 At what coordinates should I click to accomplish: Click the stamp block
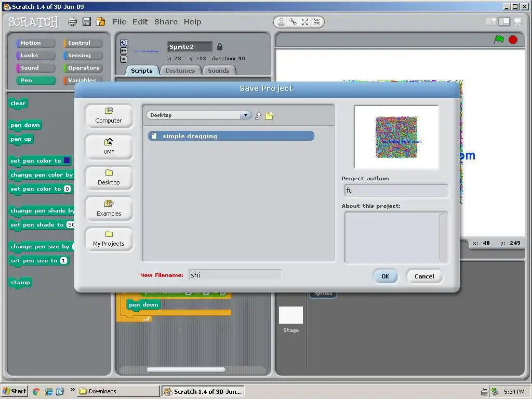[x=20, y=283]
